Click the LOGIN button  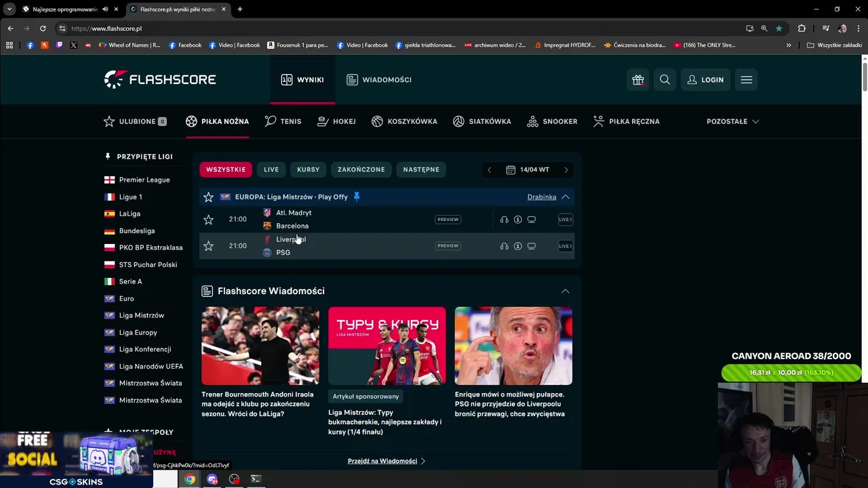[705, 80]
